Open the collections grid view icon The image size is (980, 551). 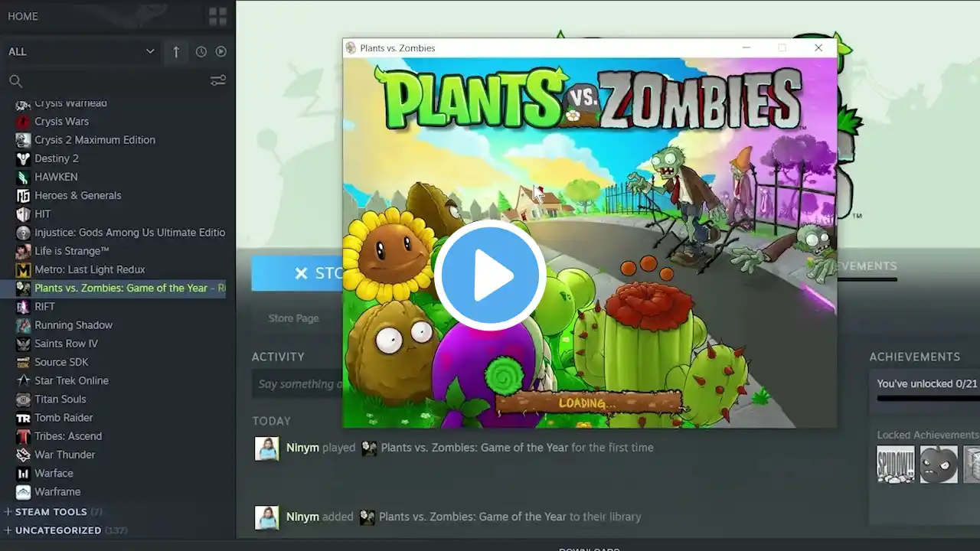[x=217, y=16]
